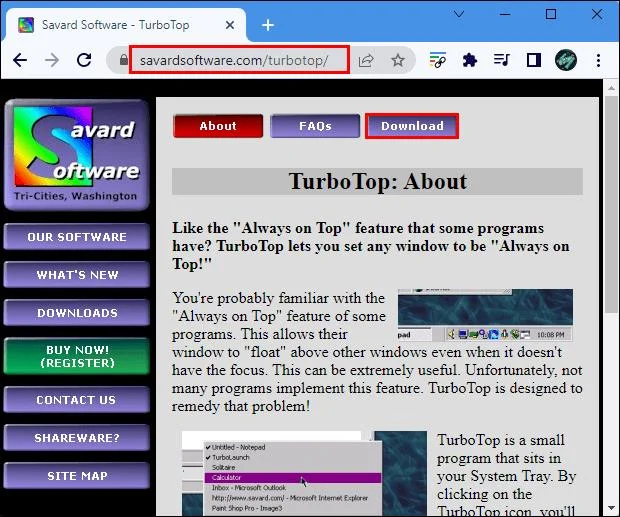Open the SHAREWARE? page

[x=77, y=438]
